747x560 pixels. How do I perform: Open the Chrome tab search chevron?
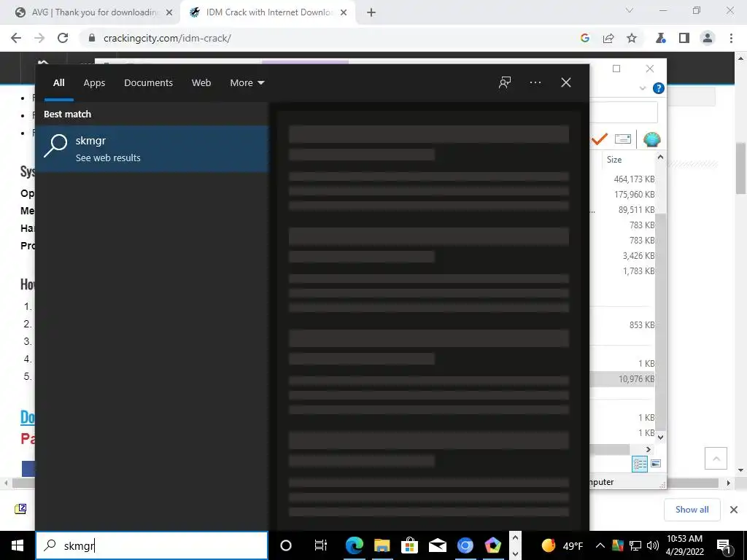(630, 10)
